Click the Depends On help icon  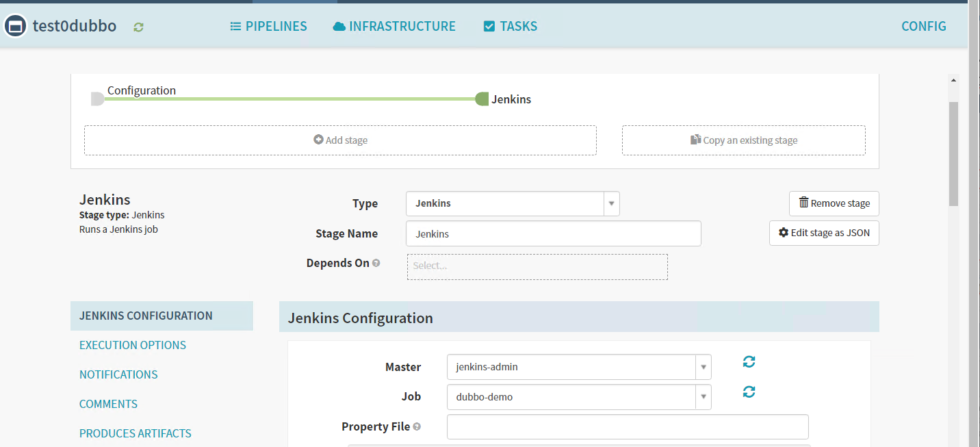click(x=376, y=264)
